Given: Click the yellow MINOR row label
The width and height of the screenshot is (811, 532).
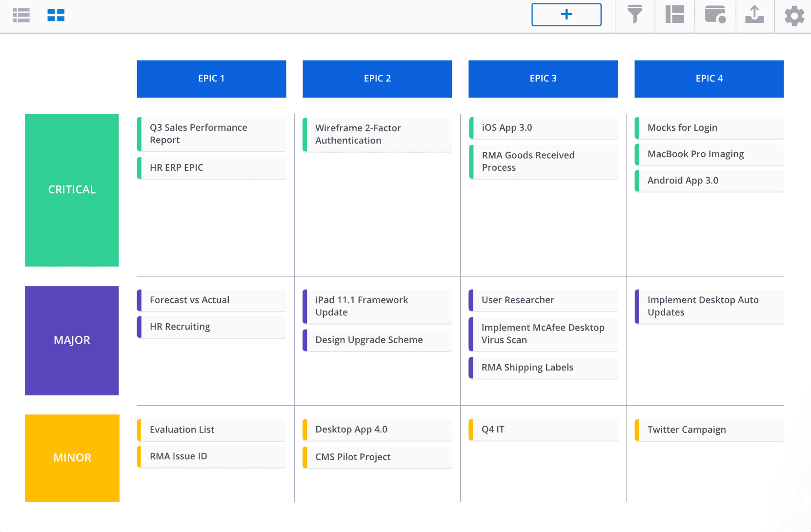Looking at the screenshot, I should pyautogui.click(x=72, y=458).
